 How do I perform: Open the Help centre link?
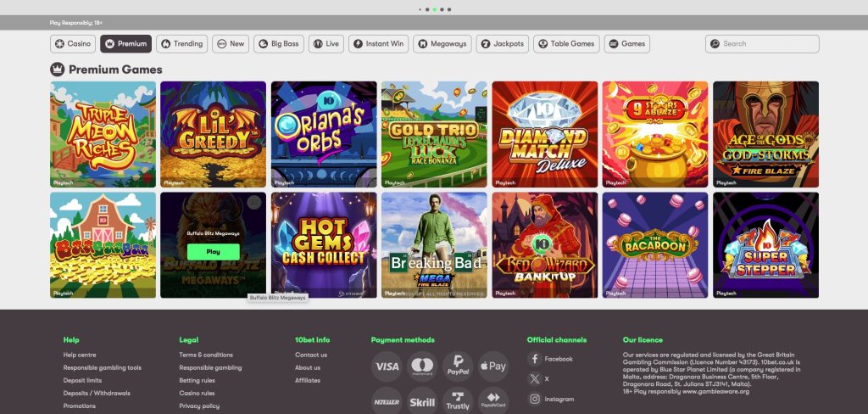tap(80, 355)
